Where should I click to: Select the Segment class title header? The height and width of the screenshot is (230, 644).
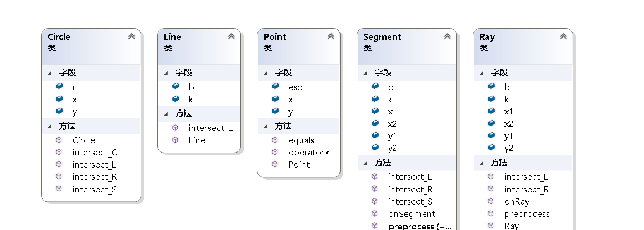pos(382,37)
